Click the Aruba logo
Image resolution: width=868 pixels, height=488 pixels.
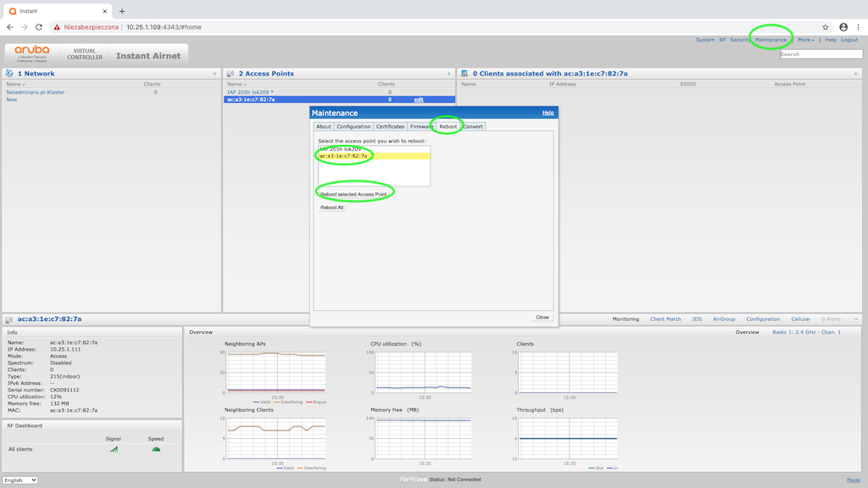32,53
